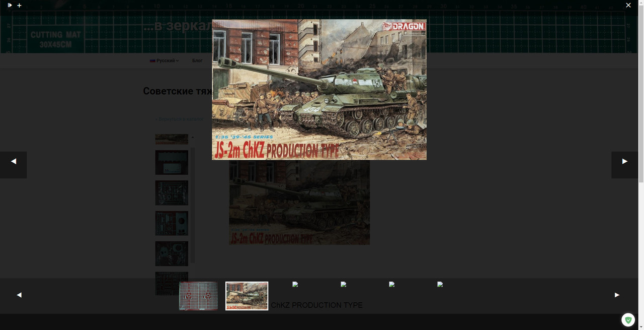The width and height of the screenshot is (644, 330).
Task: Open the third sidebar sprue thumbnail
Action: click(x=172, y=193)
